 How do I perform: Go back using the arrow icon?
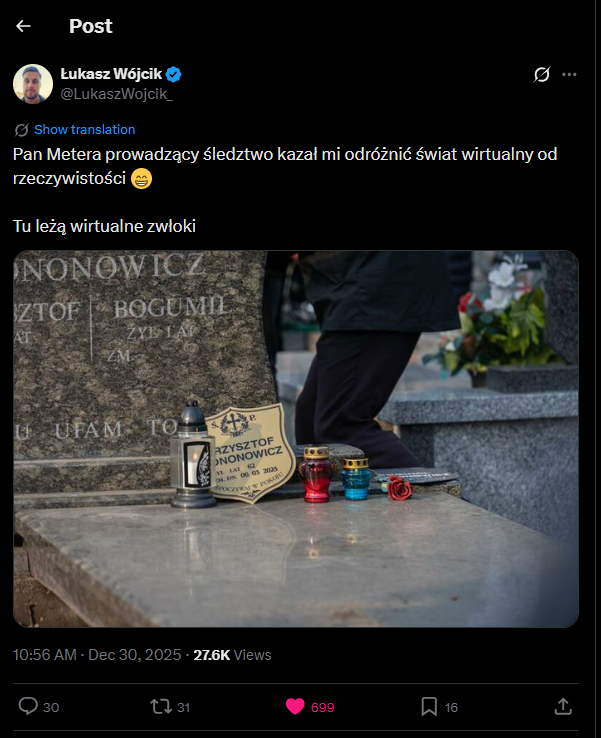coord(23,26)
